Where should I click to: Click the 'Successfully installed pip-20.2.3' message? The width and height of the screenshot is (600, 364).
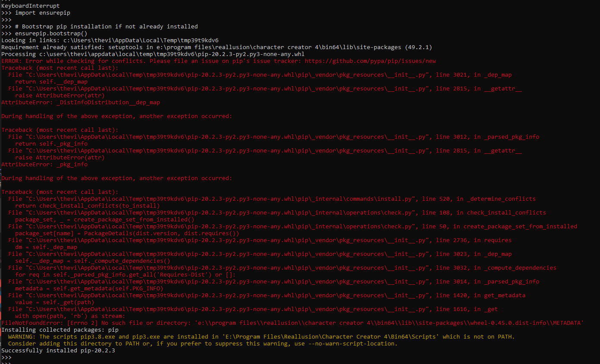point(58,351)
